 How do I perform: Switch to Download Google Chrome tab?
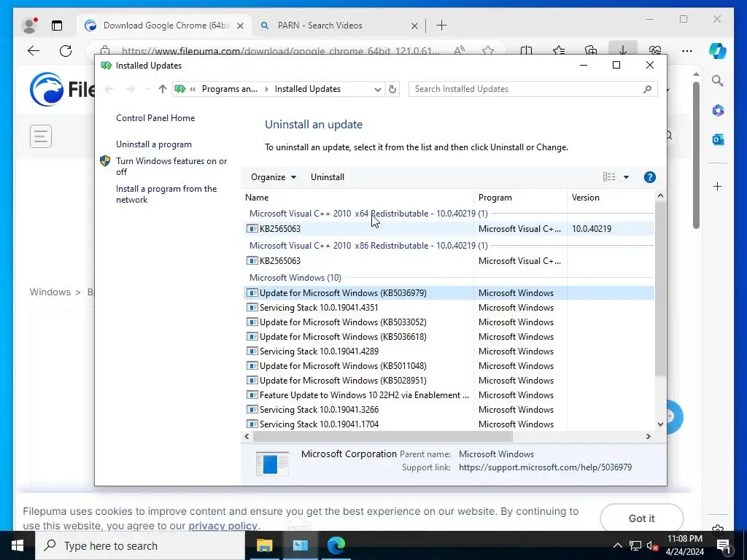[163, 26]
